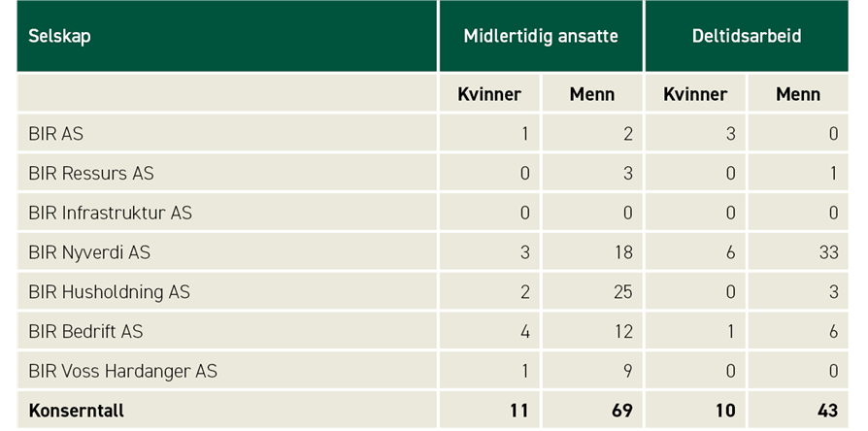Click the BIR Husholdning AS row label

tap(109, 292)
